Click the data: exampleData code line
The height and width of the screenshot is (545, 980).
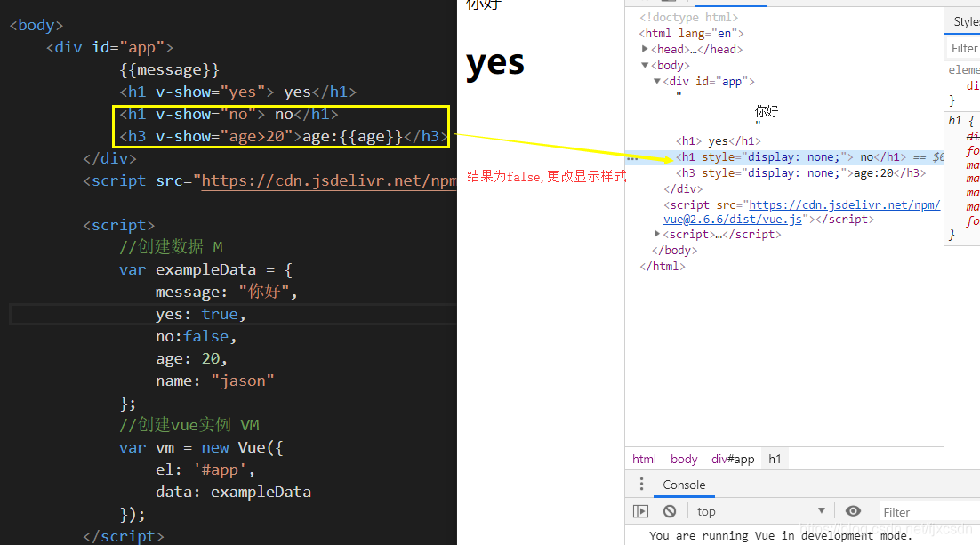click(x=233, y=492)
